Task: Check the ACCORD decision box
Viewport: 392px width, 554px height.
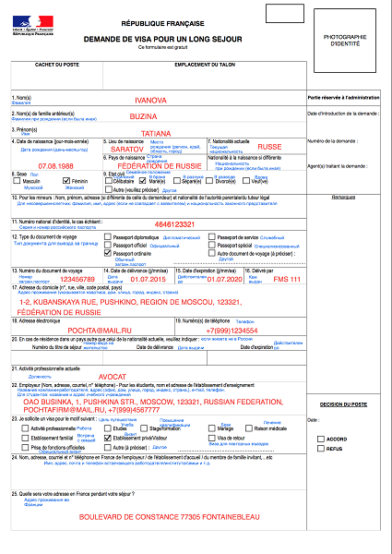Action: coord(321,439)
